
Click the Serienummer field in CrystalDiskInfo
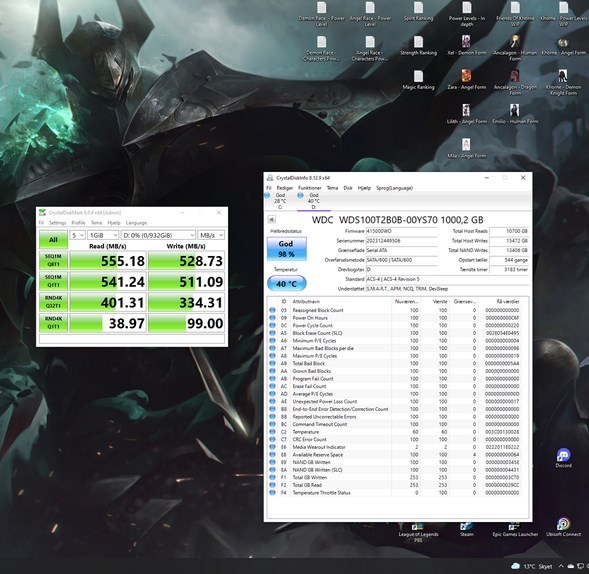(x=402, y=241)
